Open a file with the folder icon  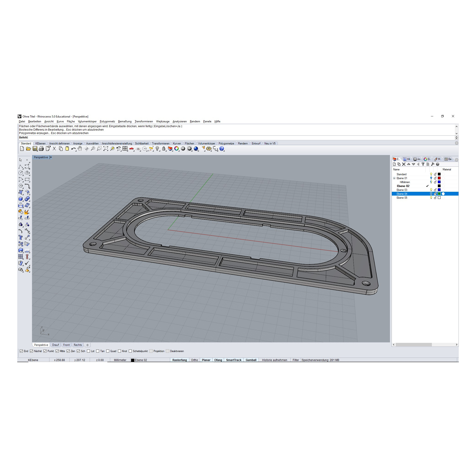coord(28,149)
